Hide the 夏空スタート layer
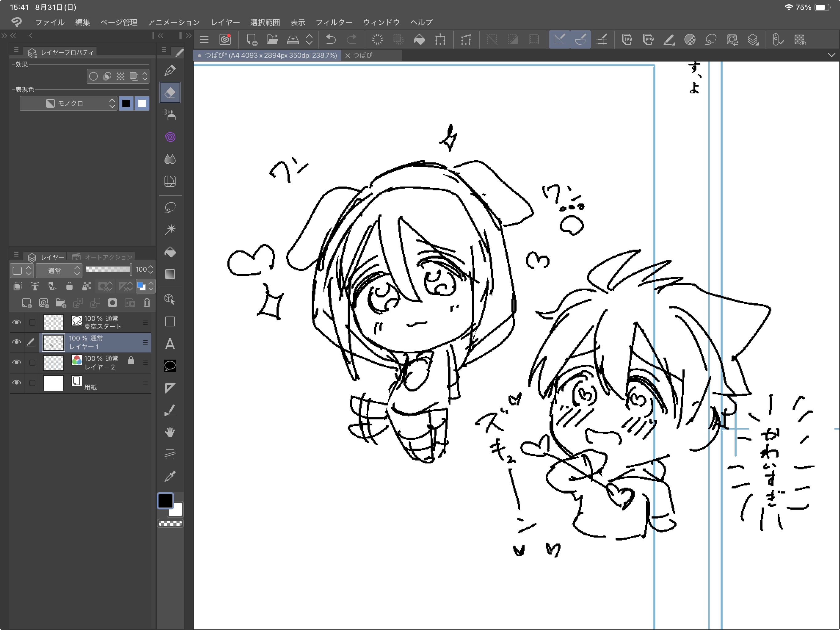The width and height of the screenshot is (840, 630). pyautogui.click(x=16, y=322)
